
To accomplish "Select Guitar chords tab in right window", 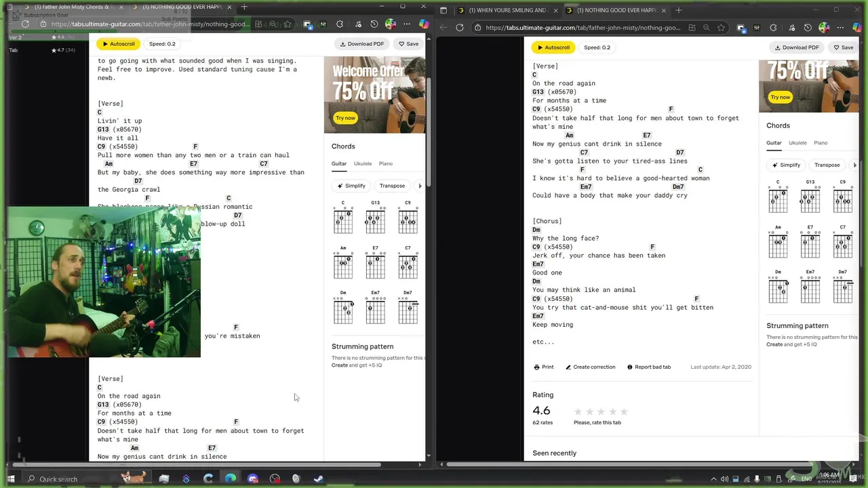I will 774,143.
